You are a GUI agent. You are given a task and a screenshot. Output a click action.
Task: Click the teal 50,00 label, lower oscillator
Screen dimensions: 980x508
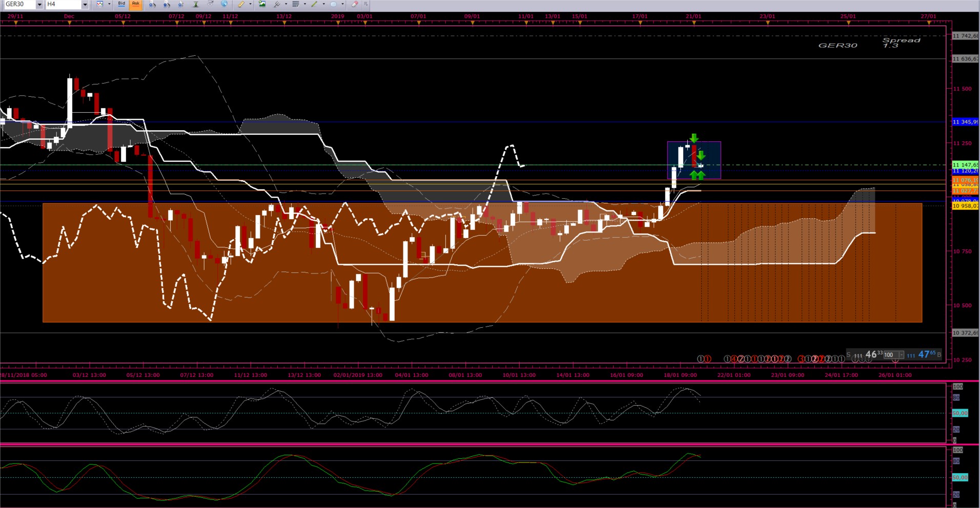click(960, 477)
